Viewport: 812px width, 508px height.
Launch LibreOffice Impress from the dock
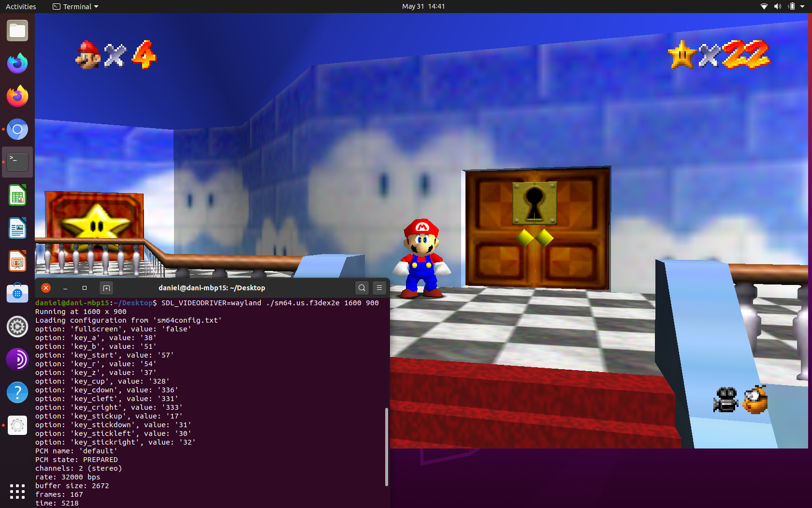(17, 261)
